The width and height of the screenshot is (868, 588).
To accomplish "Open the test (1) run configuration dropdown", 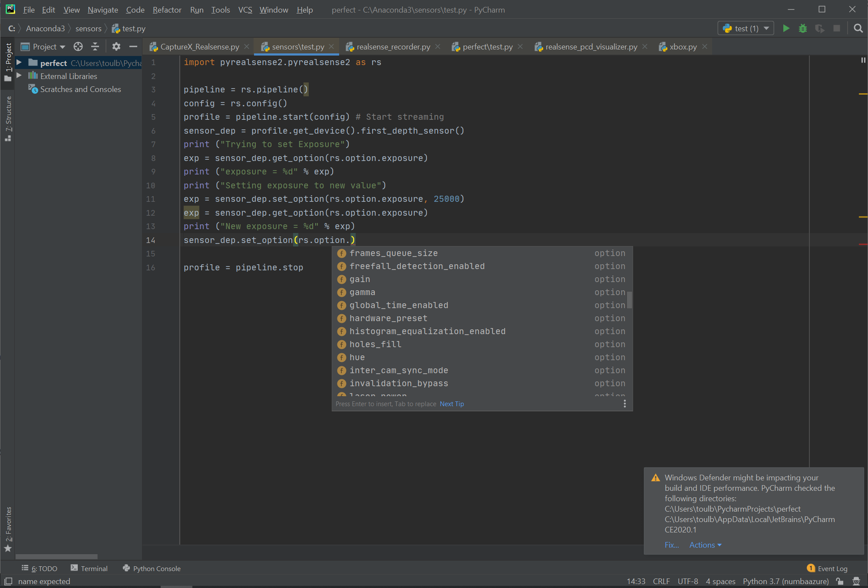I will pos(767,28).
